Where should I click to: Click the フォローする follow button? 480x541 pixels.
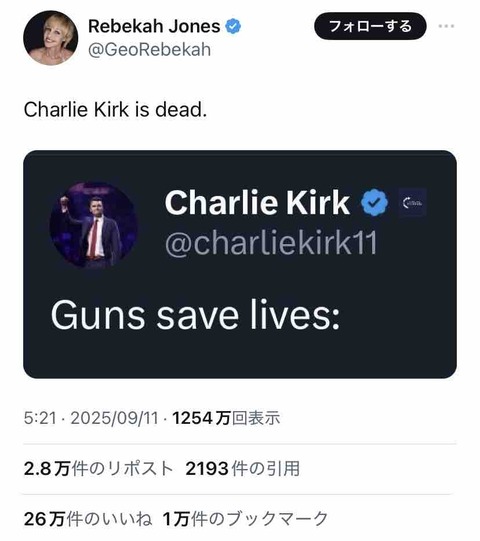pos(370,26)
